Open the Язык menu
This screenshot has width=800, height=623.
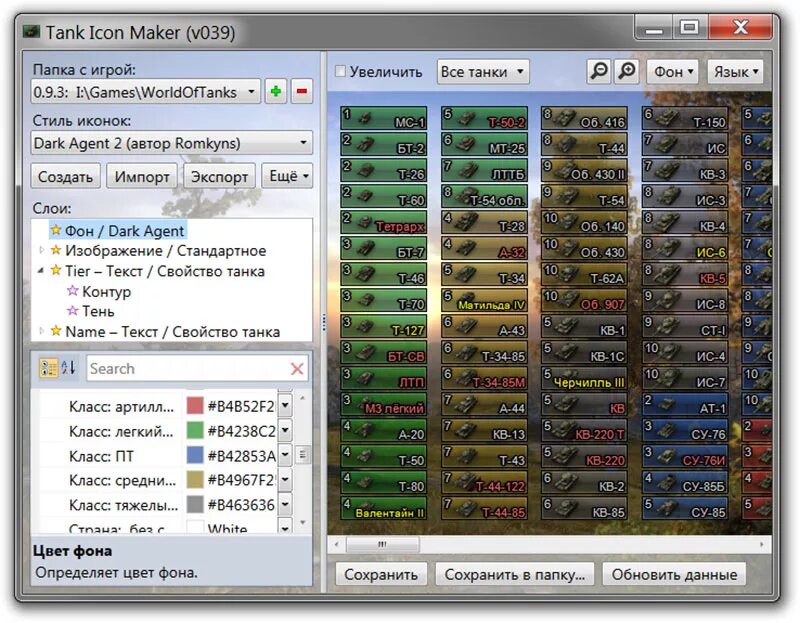tap(735, 71)
